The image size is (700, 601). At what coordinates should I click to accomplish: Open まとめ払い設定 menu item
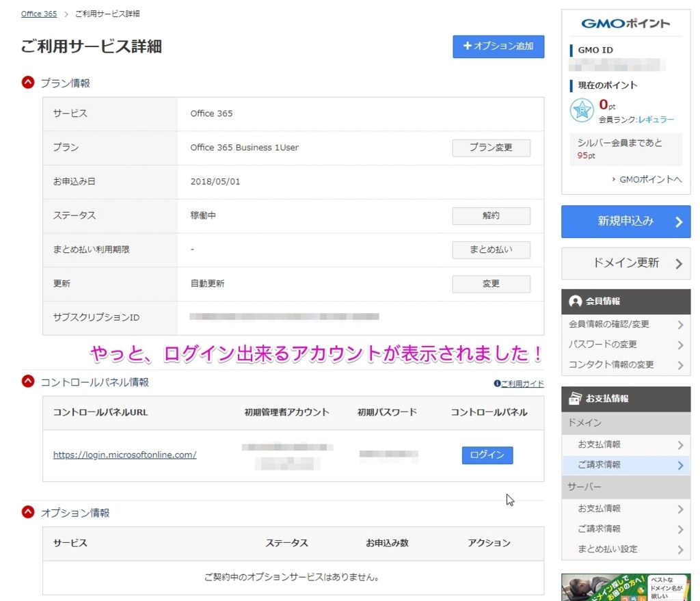pyautogui.click(x=625, y=549)
